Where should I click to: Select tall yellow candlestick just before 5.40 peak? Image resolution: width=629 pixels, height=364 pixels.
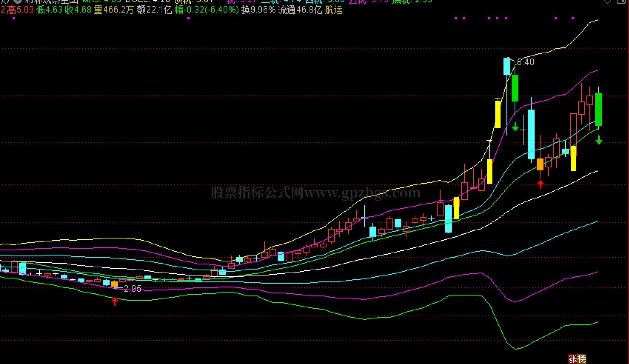point(498,114)
